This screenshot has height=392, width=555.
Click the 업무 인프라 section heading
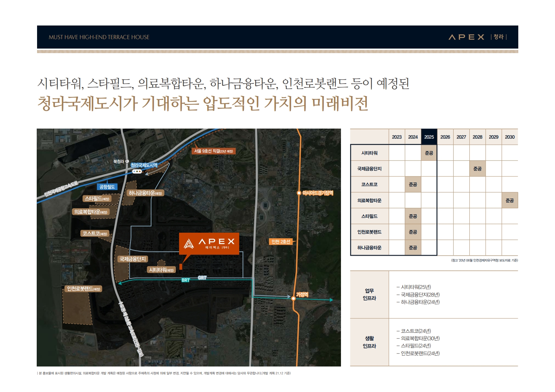pyautogui.click(x=369, y=295)
